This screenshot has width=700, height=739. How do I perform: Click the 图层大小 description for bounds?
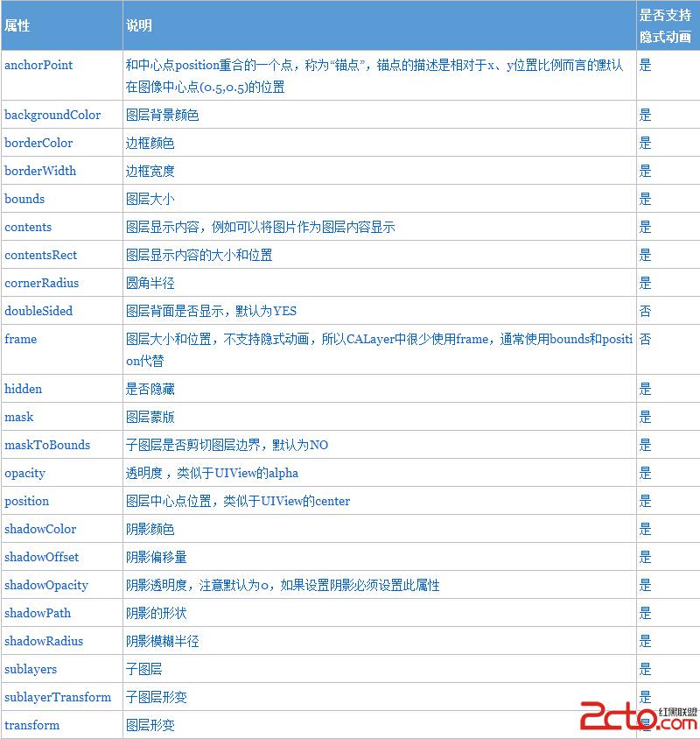[150, 199]
